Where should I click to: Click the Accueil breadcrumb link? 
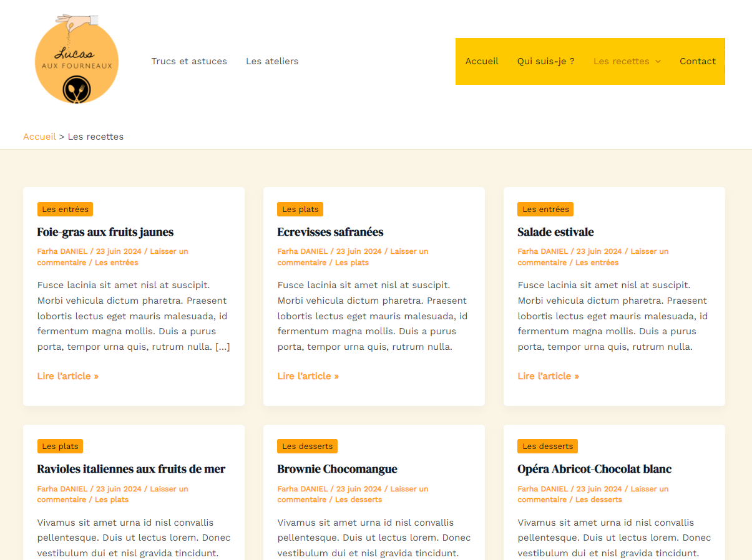(39, 137)
